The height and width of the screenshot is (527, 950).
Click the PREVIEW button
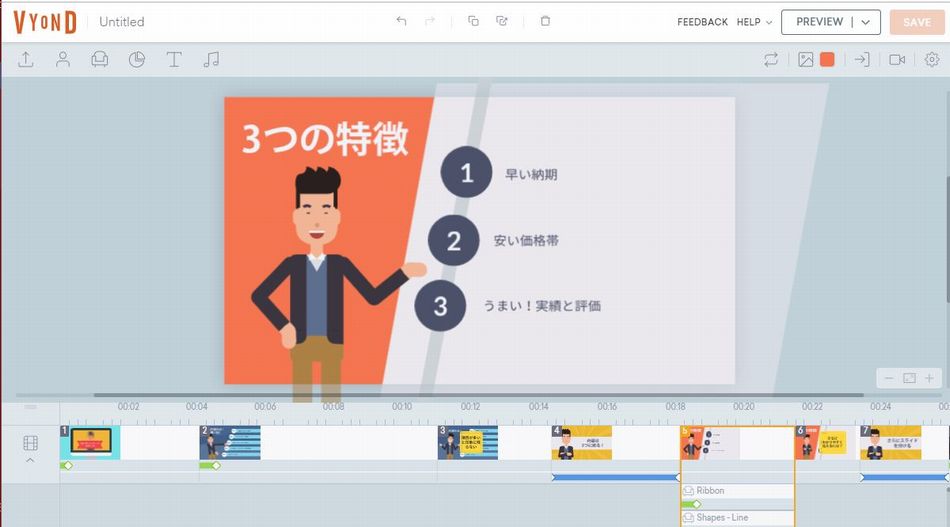pyautogui.click(x=819, y=22)
